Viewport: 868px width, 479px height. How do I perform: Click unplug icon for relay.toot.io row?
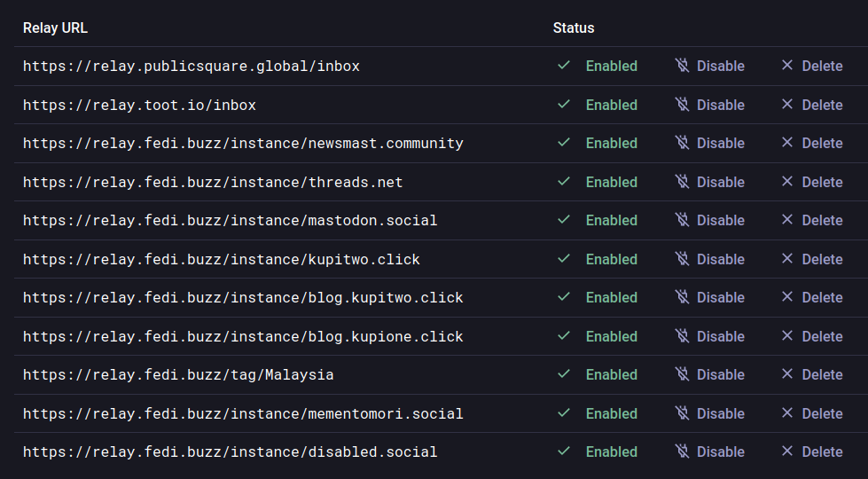pyautogui.click(x=682, y=104)
